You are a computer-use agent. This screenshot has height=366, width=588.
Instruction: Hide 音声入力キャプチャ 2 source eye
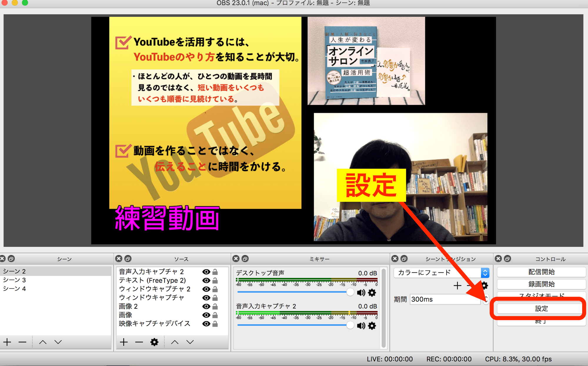click(206, 272)
